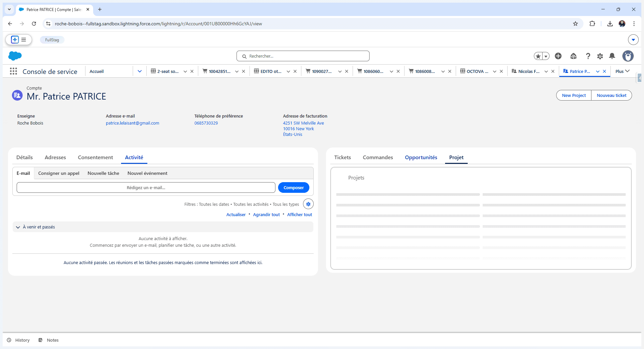Viewport: 644px width, 349px height.
Task: Click the Rechercher global search field
Action: 303,56
